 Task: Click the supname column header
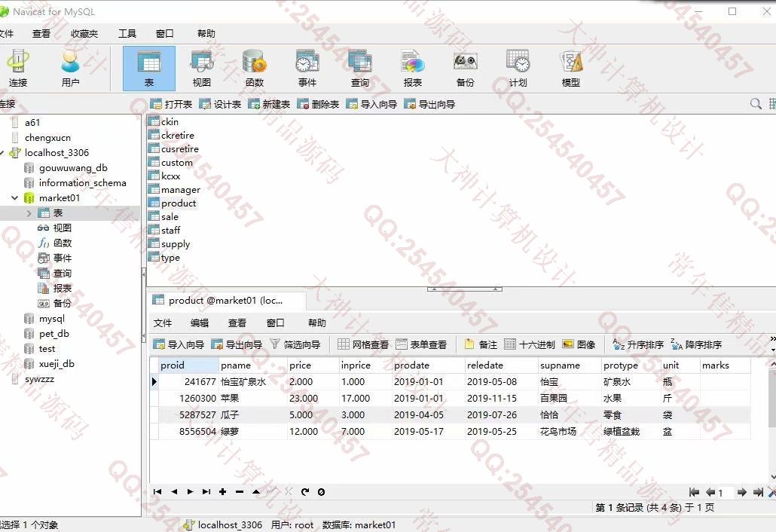pyautogui.click(x=569, y=365)
